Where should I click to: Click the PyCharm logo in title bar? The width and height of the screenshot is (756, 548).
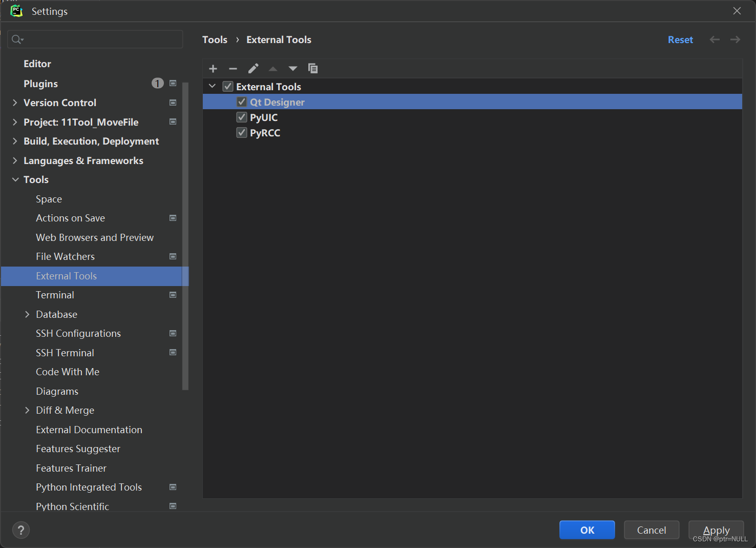pyautogui.click(x=16, y=11)
